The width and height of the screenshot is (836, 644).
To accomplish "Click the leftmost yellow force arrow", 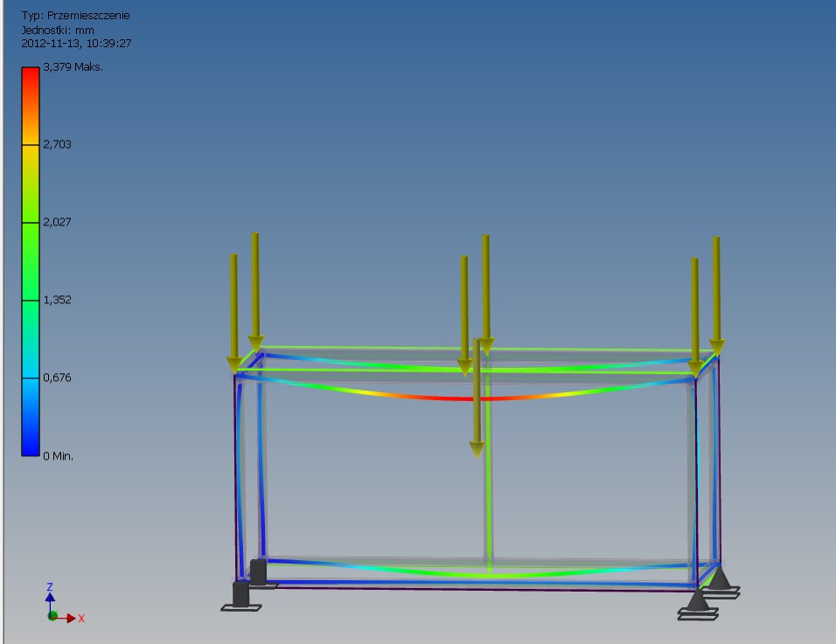I will [x=233, y=306].
